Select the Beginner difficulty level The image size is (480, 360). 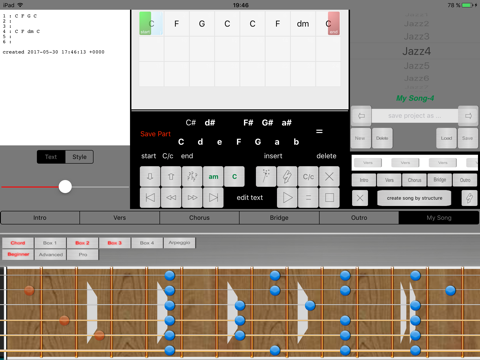point(18,255)
